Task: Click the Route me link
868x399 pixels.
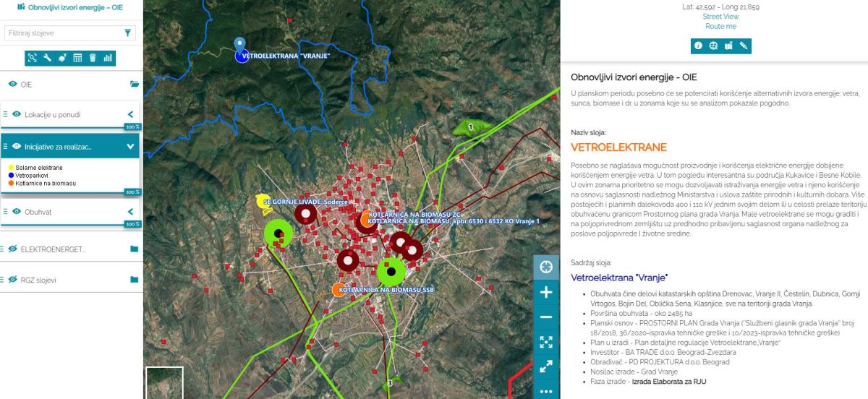Action: pos(720,26)
